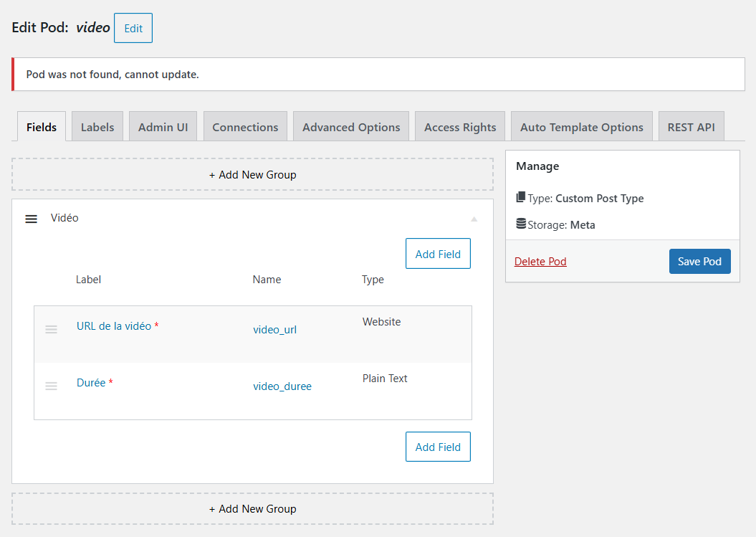Image resolution: width=756 pixels, height=537 pixels.
Task: Open the Admin UI tab
Action: point(163,127)
